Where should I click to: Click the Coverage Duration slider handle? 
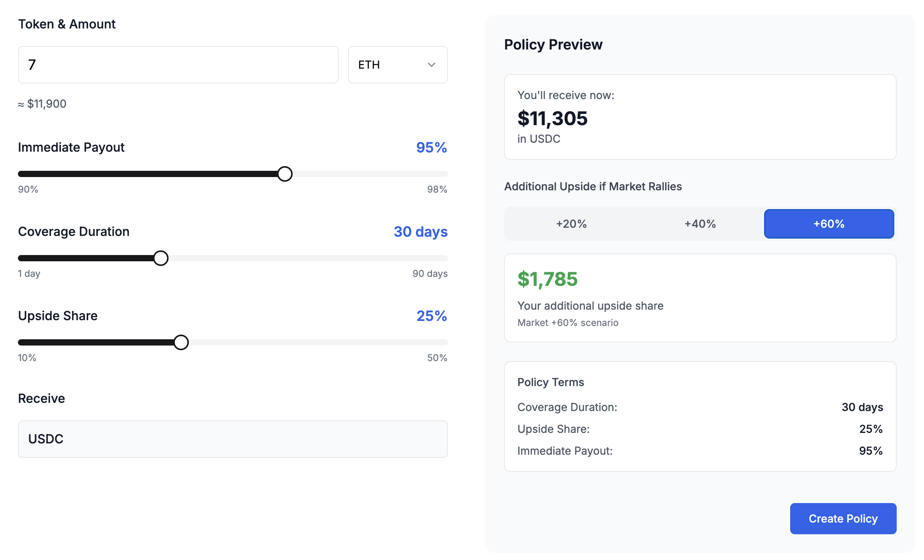click(x=160, y=258)
